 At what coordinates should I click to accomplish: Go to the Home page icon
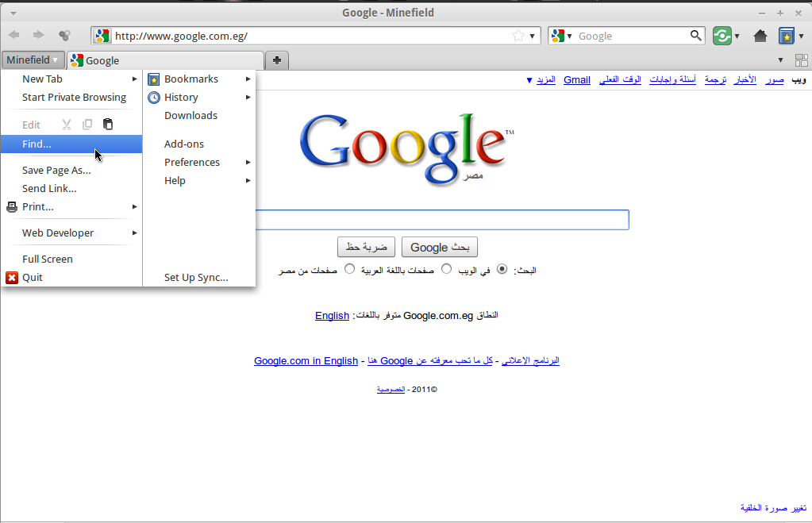tap(760, 36)
